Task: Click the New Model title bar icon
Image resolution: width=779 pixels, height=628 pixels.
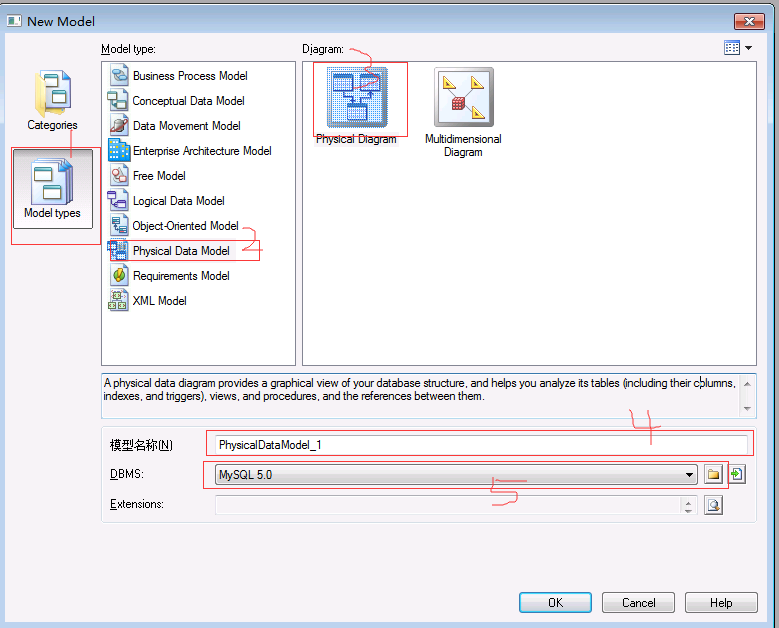Action: 14,21
